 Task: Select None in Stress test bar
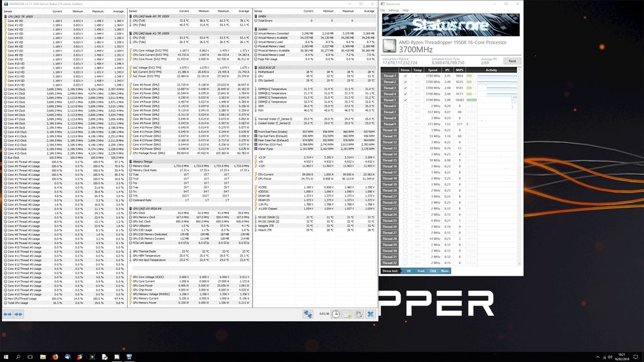[x=445, y=271]
